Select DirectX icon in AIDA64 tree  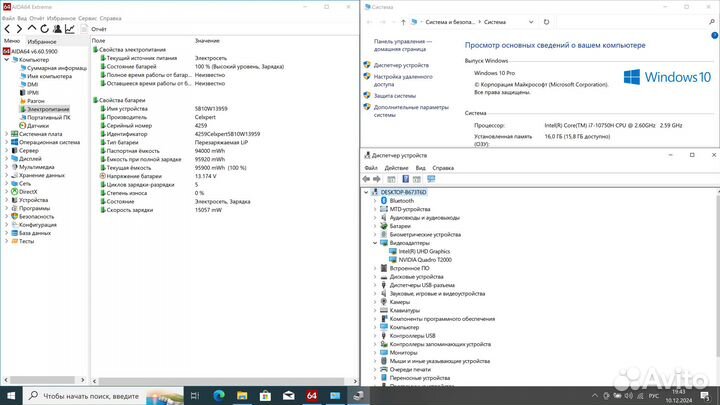14,192
